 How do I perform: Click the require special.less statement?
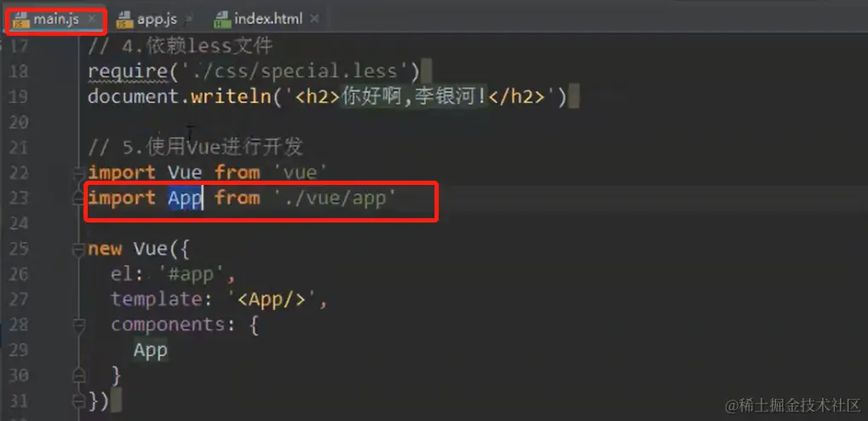pos(254,71)
